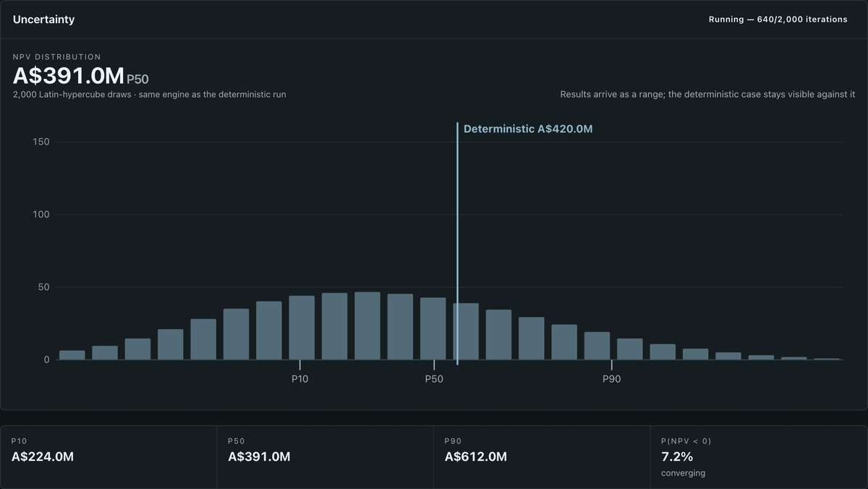The height and width of the screenshot is (489, 868).
Task: Click the P50 axis tick label
Action: [x=434, y=379]
